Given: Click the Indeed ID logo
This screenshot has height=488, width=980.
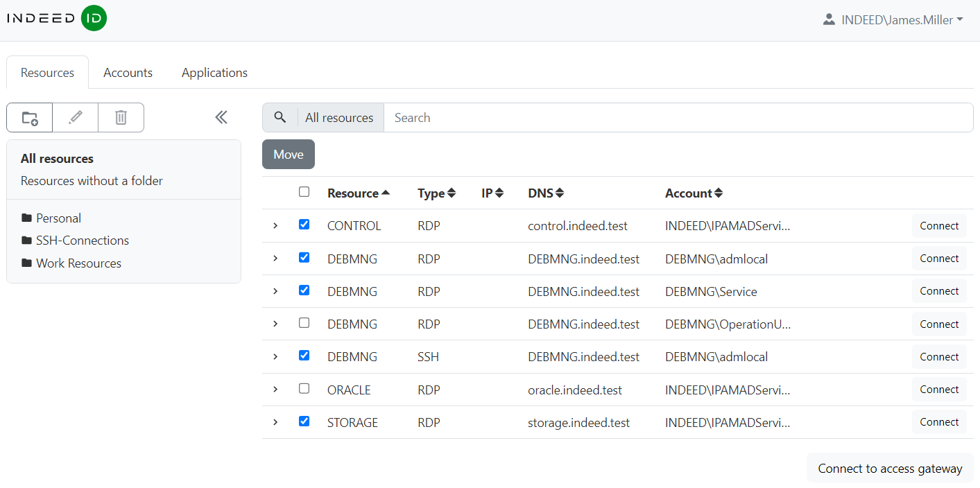Looking at the screenshot, I should click(x=57, y=18).
